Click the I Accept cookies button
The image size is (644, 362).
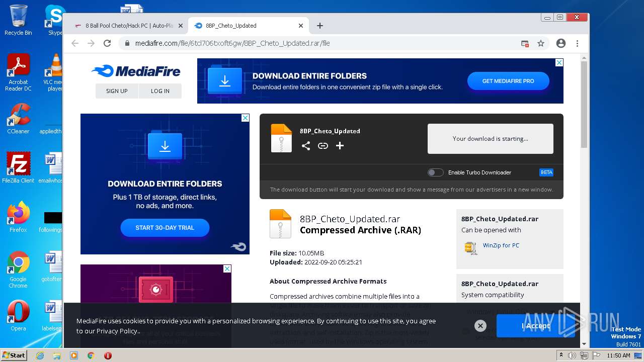(x=535, y=326)
